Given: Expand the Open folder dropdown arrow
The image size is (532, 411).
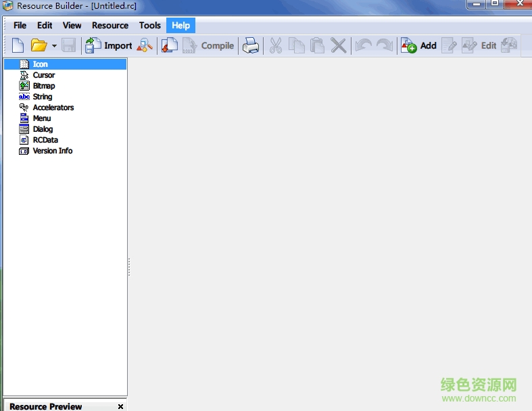Looking at the screenshot, I should pos(54,46).
